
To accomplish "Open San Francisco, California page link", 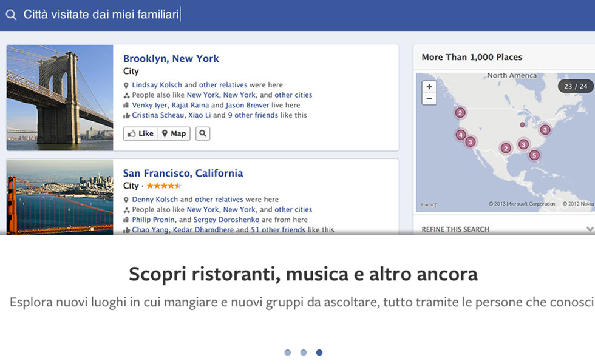I will (183, 174).
